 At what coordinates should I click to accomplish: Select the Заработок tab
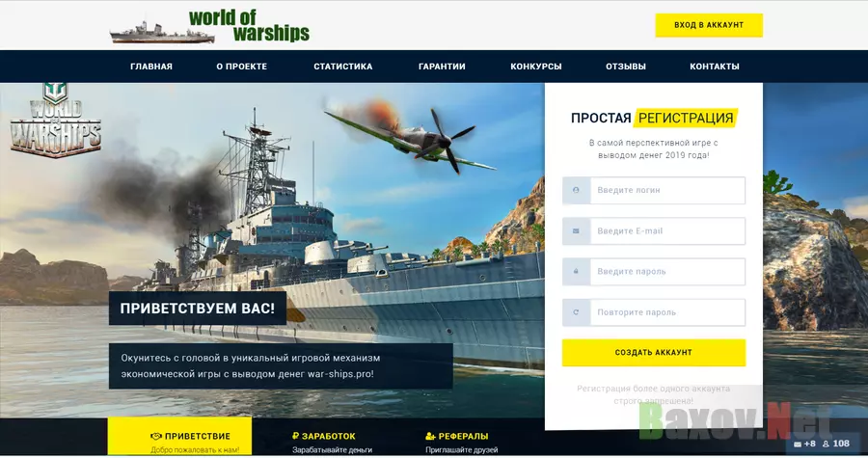tap(332, 442)
